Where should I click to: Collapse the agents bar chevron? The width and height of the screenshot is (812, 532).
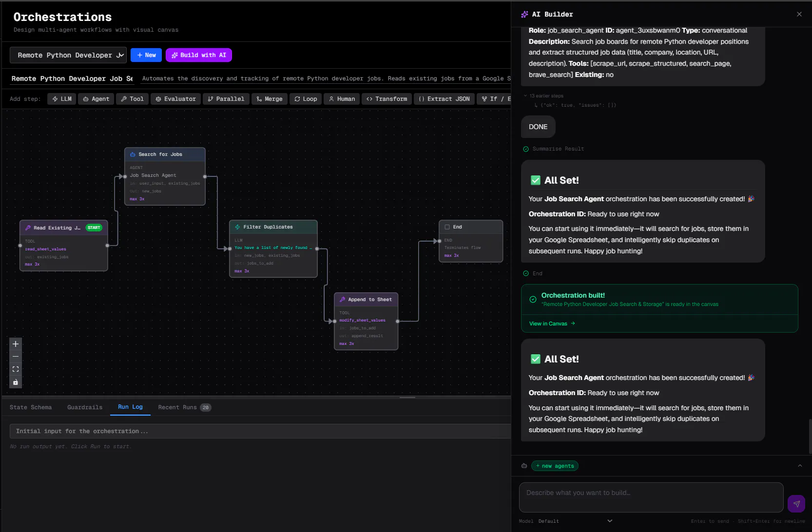click(800, 466)
